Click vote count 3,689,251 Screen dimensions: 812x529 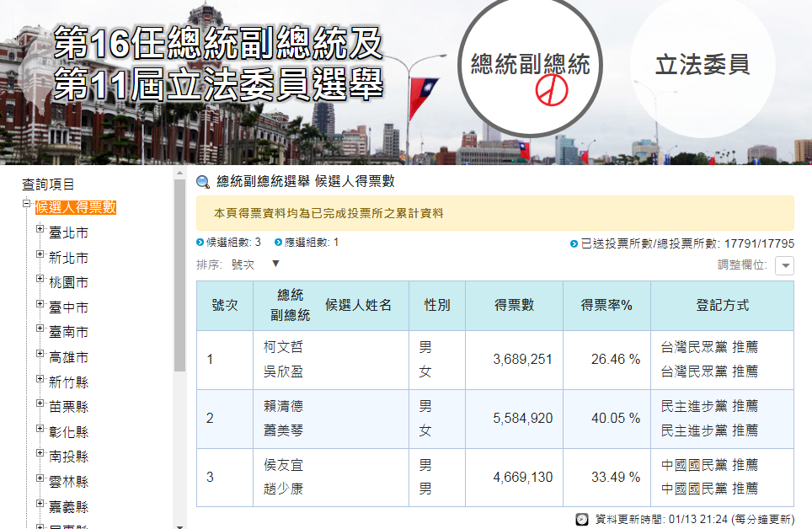click(x=522, y=360)
